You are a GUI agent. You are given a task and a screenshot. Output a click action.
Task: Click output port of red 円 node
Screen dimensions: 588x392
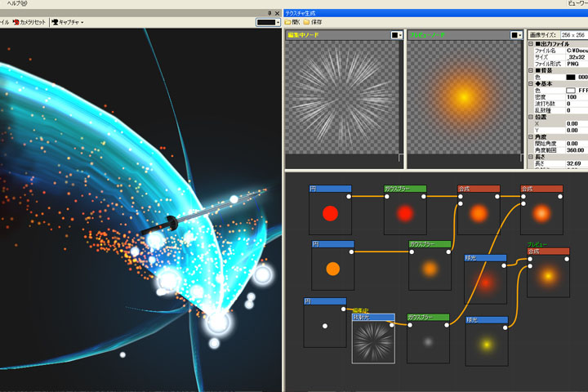coord(349,196)
